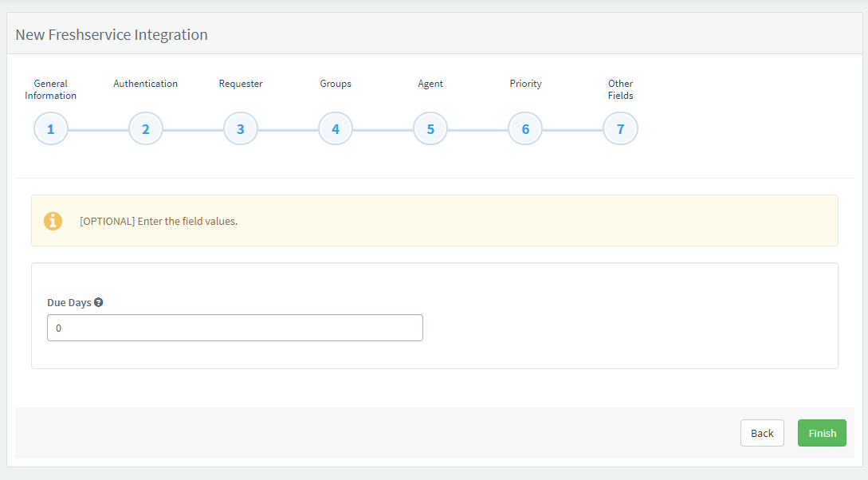The image size is (868, 480).
Task: Select step 4 Groups circle
Action: coord(336,129)
